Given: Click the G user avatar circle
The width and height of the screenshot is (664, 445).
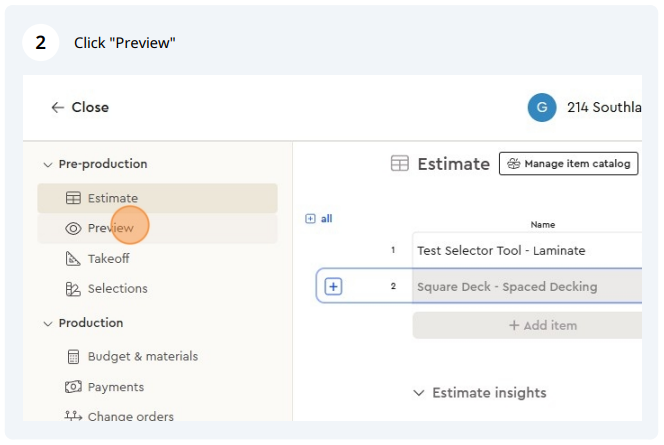Looking at the screenshot, I should (x=542, y=108).
